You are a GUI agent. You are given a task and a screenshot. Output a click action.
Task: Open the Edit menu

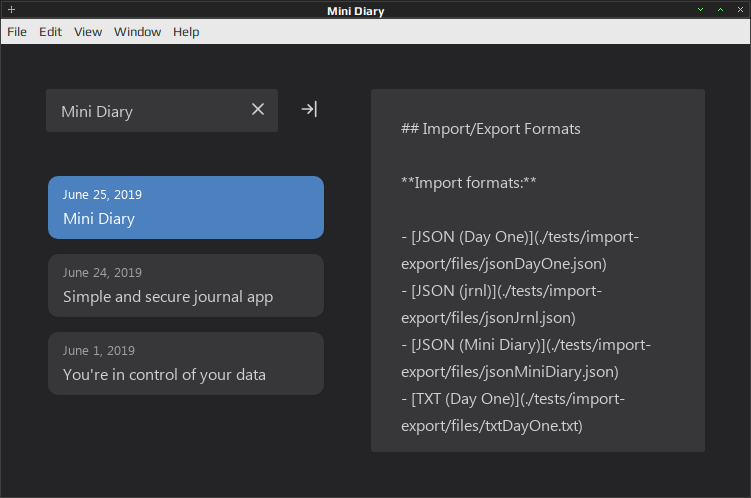50,32
